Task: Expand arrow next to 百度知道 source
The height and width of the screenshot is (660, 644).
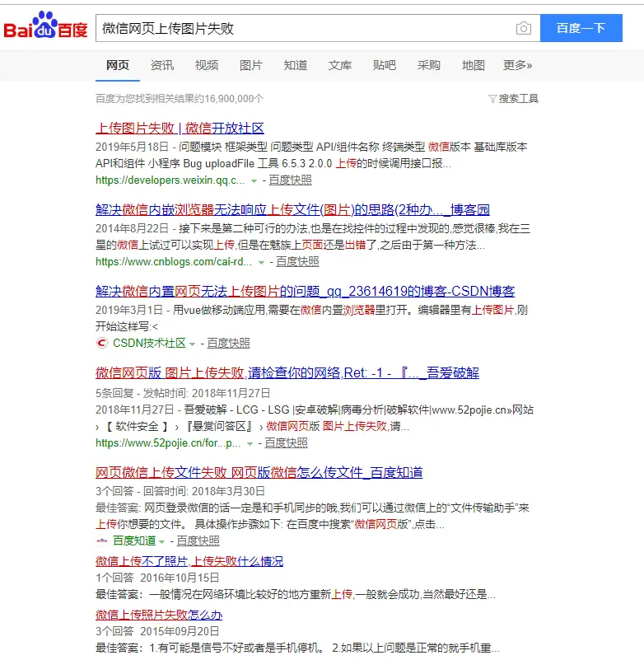Action: tap(162, 541)
